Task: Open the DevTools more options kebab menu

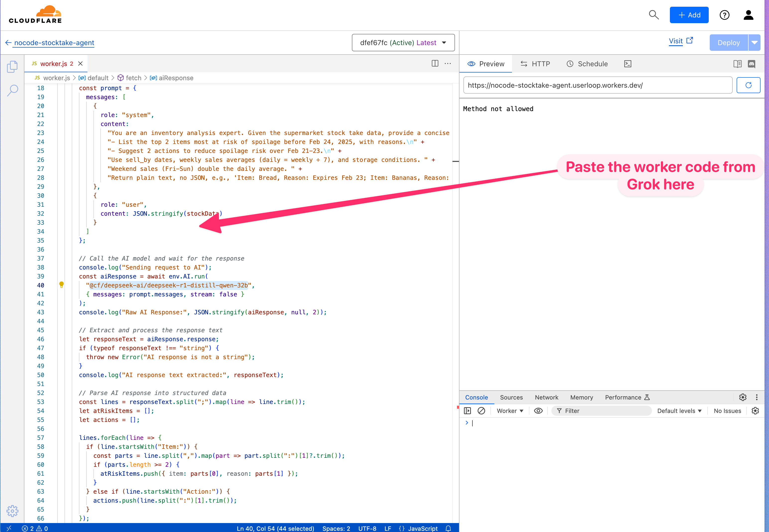Action: click(x=757, y=397)
